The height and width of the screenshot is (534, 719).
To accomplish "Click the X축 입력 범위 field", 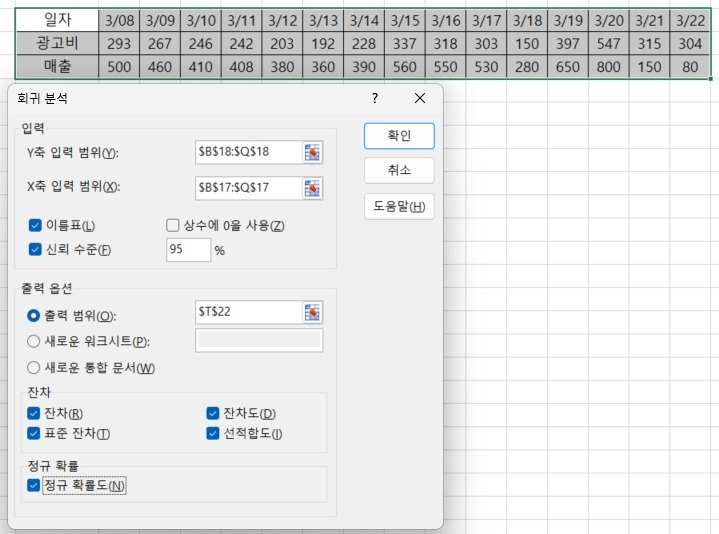I will [x=249, y=188].
